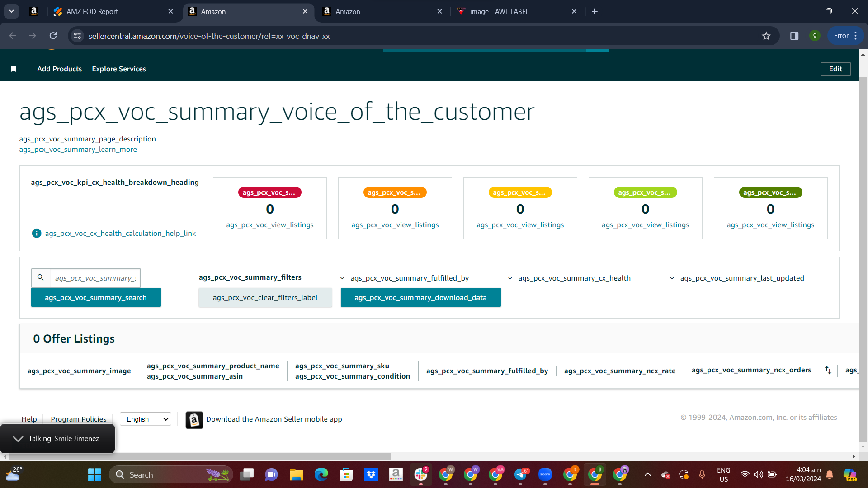This screenshot has height=488, width=868.
Task: Open the ags_pcx_voc_summary_learn_more link
Action: (x=78, y=150)
